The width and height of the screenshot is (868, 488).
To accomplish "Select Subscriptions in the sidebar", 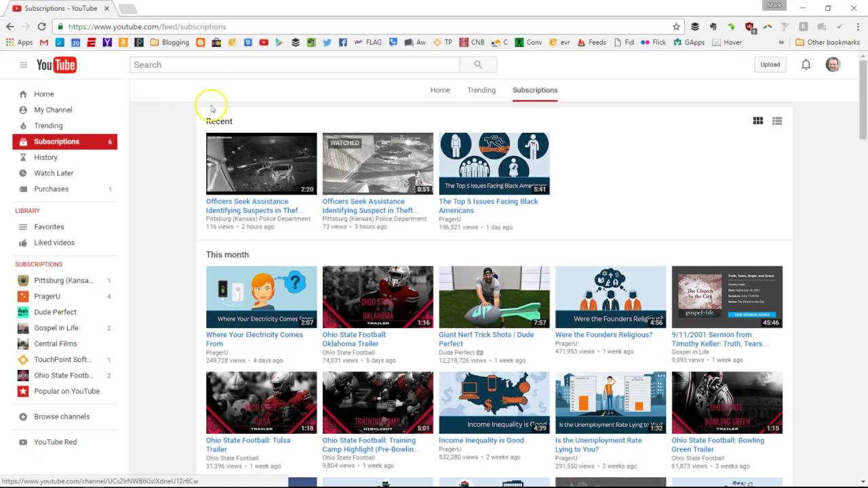I will (64, 142).
